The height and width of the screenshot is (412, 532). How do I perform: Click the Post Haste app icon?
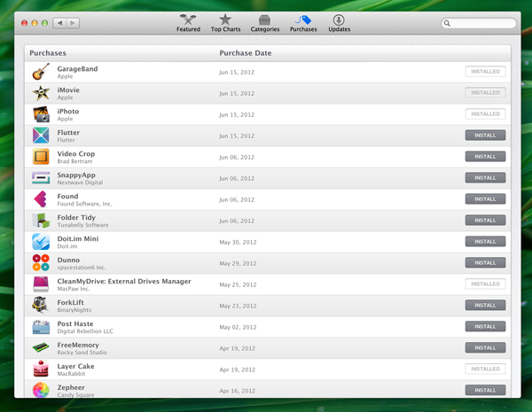[41, 327]
